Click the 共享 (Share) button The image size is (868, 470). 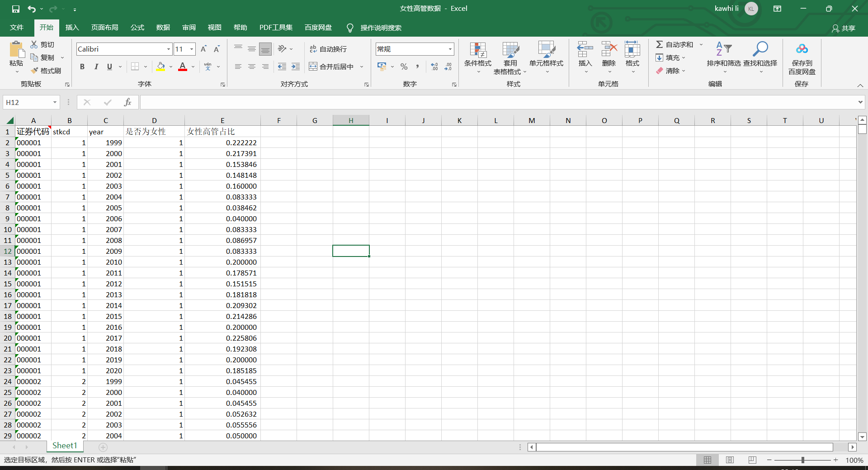coord(844,28)
